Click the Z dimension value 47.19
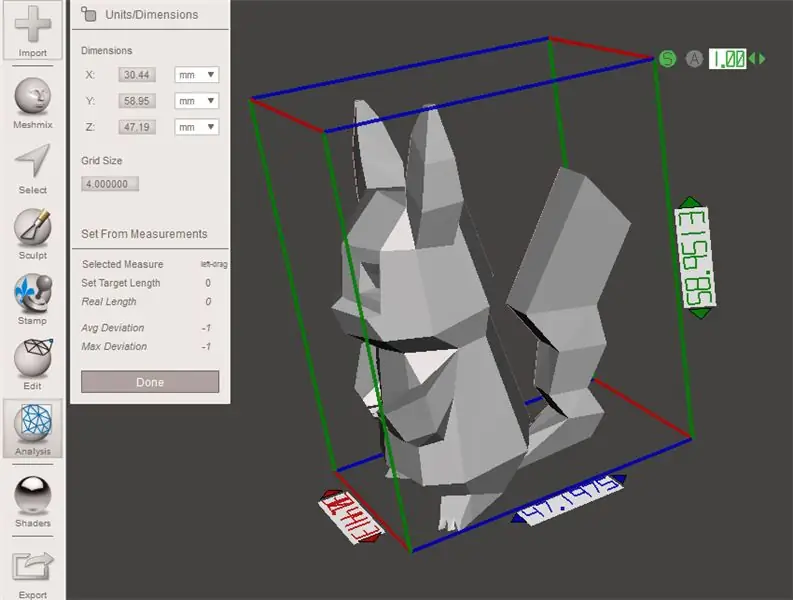This screenshot has width=793, height=600. pos(137,127)
